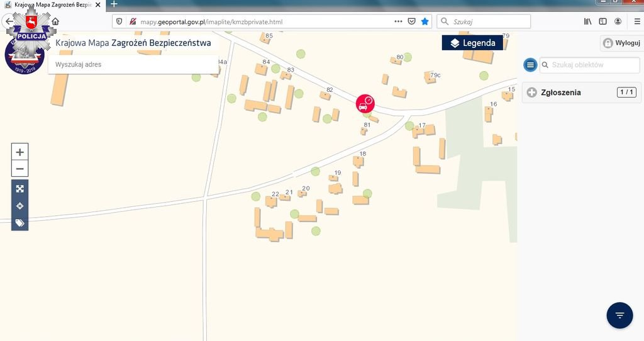Screen dimensions: 644x341
Task: Click building number 19 label
Action: pos(338,172)
